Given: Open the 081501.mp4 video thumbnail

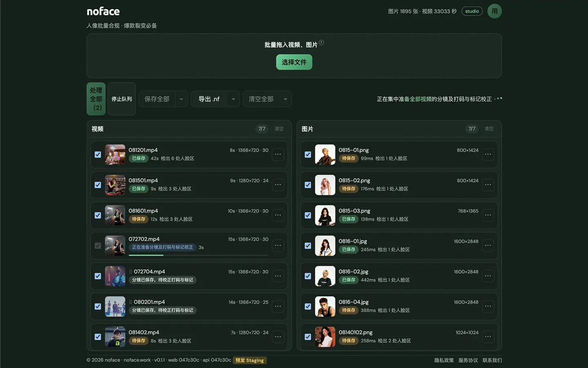Looking at the screenshot, I should (x=115, y=185).
